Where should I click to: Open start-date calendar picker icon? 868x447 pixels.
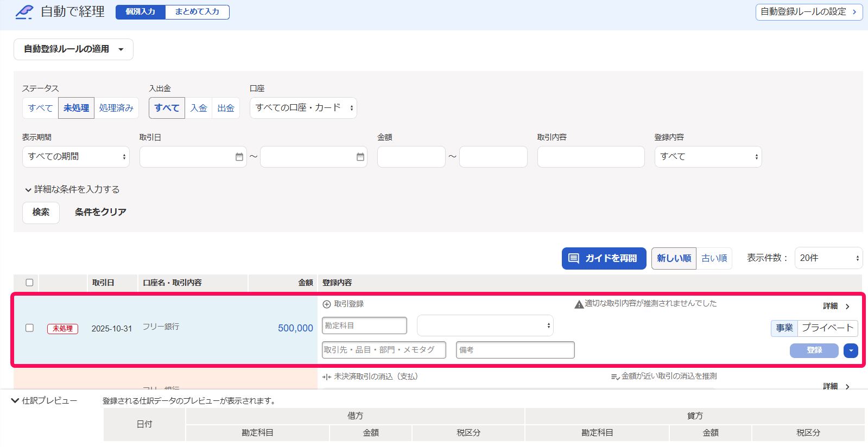(239, 157)
